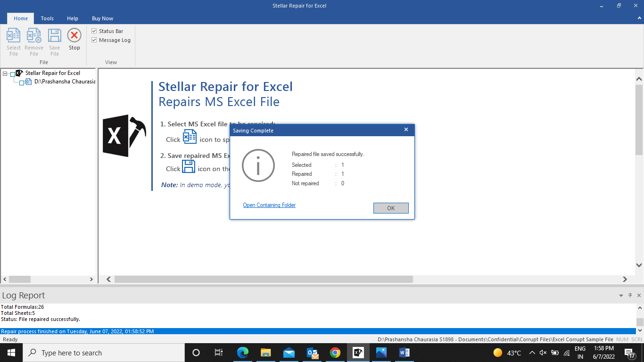Image resolution: width=644 pixels, height=362 pixels.
Task: Click the Open Containing Folder link
Action: click(269, 205)
